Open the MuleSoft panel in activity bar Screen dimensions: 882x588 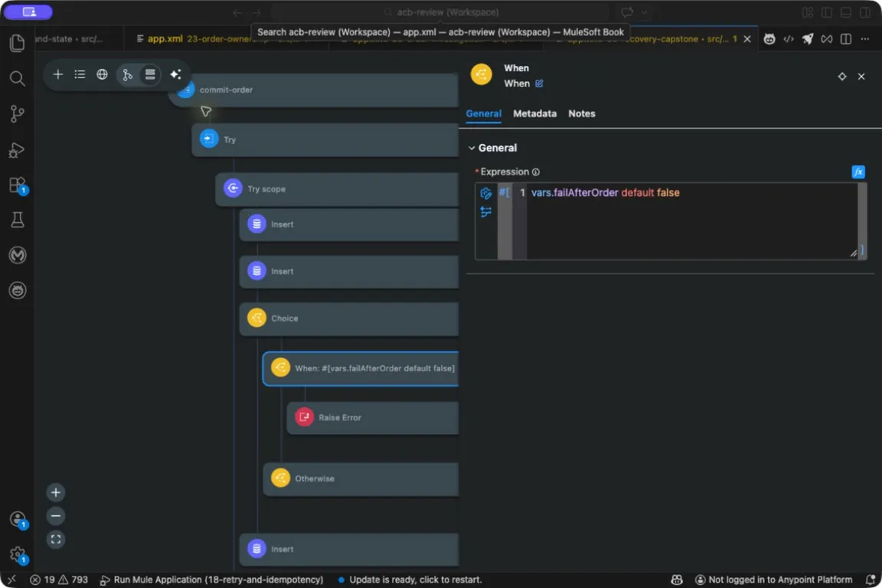pos(18,256)
